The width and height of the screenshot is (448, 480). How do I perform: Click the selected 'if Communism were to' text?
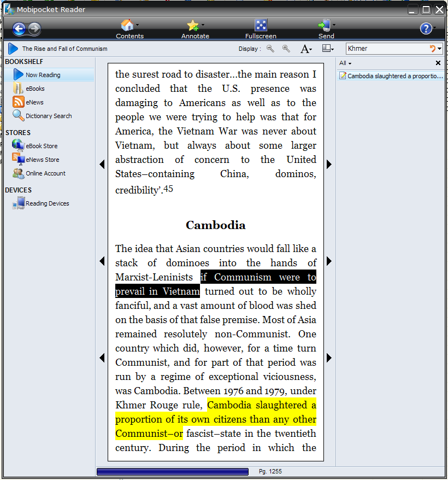[258, 277]
